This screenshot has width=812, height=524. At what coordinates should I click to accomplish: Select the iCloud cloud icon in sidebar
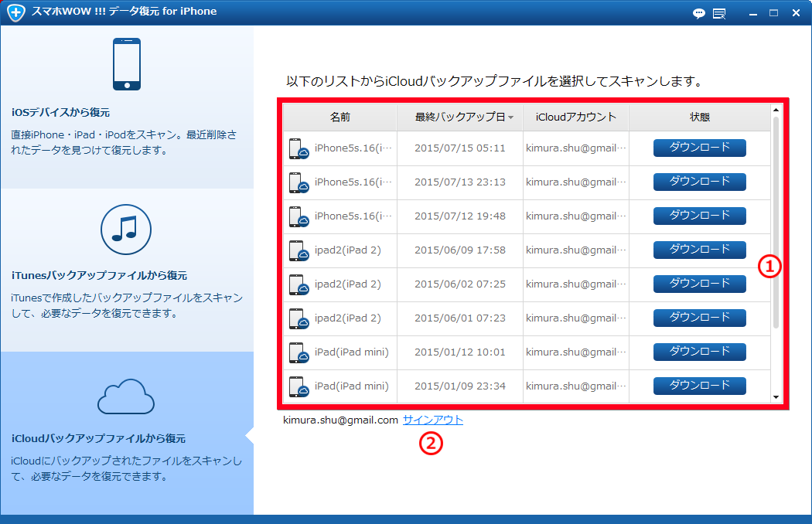click(x=126, y=396)
